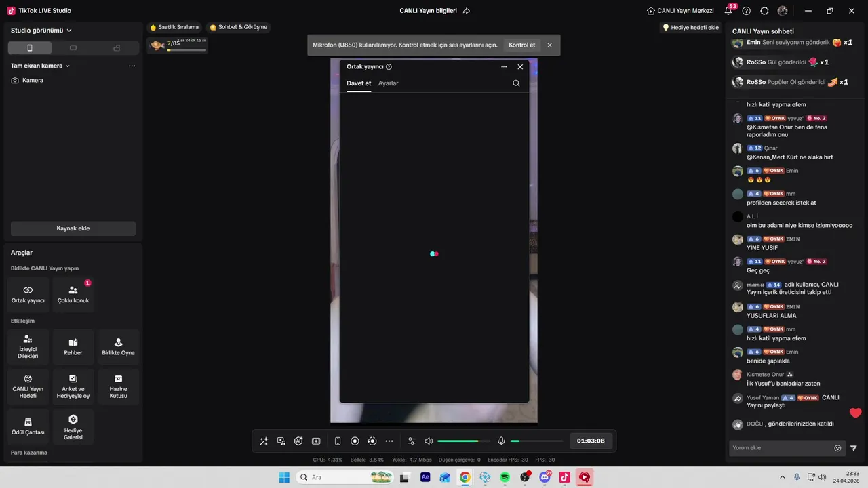Expand the Tam ekran kamera scene dropdown

(41, 66)
